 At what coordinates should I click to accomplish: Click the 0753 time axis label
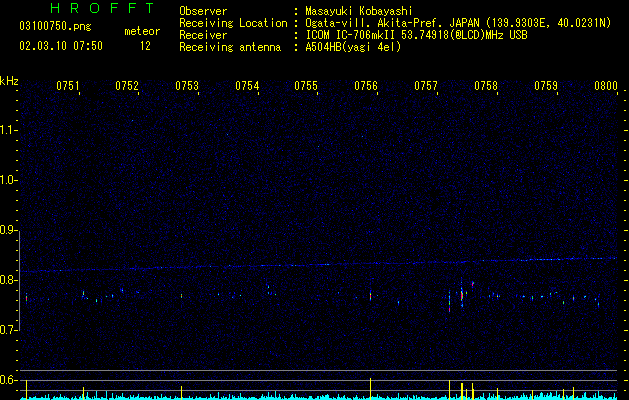(x=187, y=86)
